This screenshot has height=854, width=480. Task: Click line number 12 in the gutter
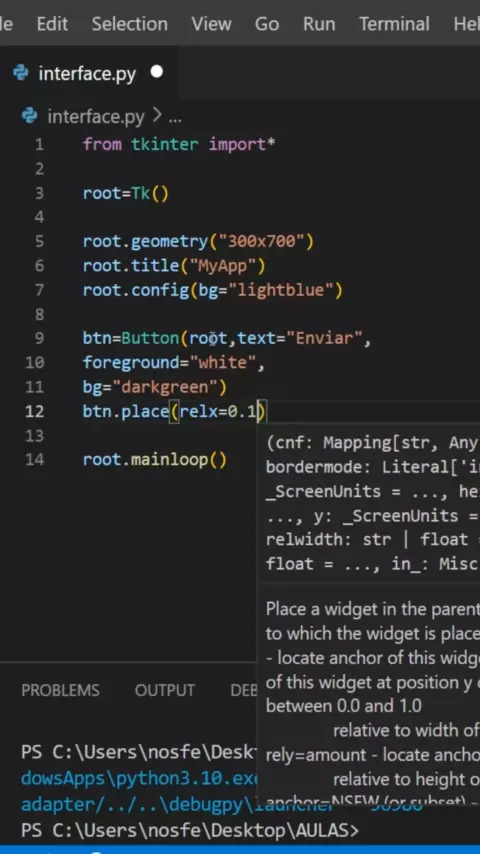coord(34,411)
